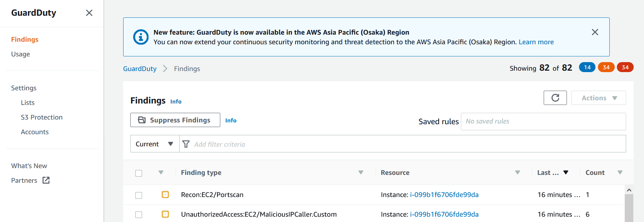Check the UnauthorizedAccess:EC2 finding row

[x=139, y=215]
